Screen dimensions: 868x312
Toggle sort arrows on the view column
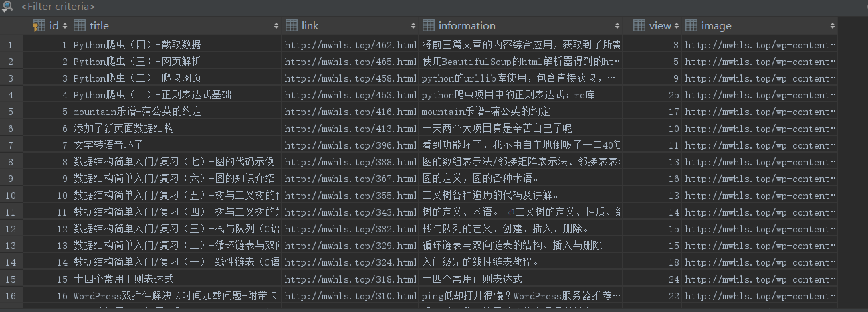676,26
